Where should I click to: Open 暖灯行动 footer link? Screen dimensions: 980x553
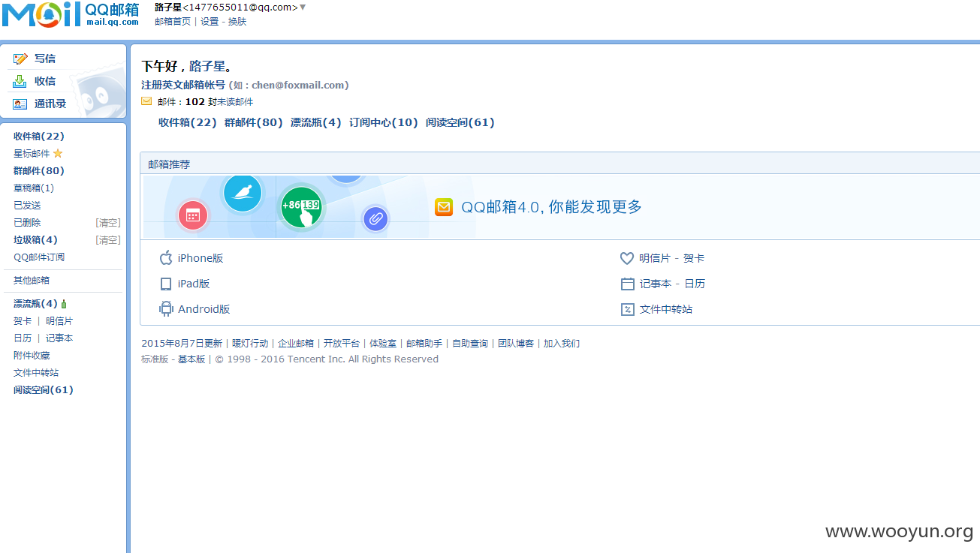click(x=250, y=344)
